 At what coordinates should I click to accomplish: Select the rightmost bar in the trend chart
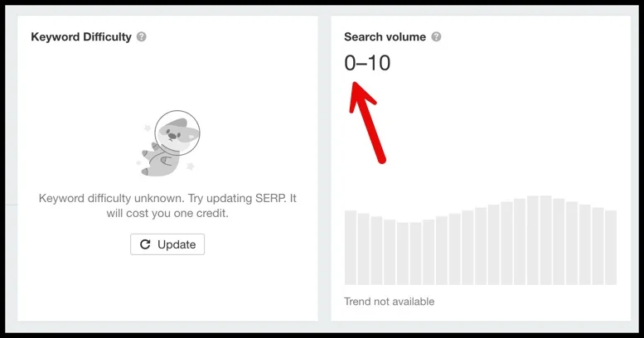point(611,249)
